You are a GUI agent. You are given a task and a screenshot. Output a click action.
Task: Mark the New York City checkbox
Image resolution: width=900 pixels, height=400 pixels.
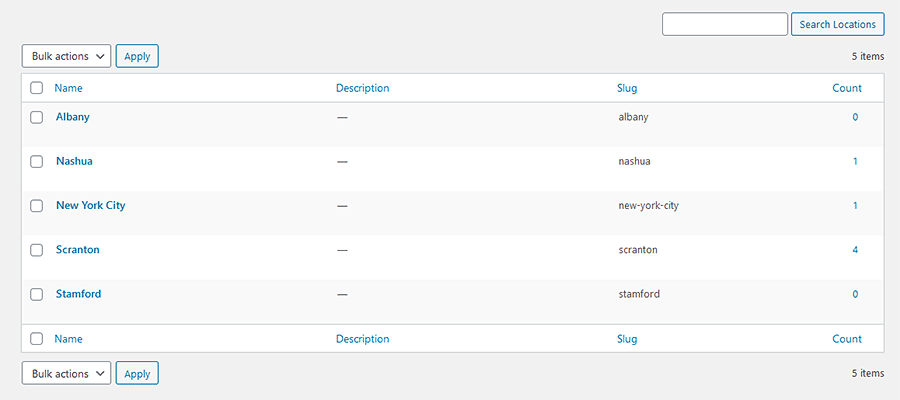[36, 205]
